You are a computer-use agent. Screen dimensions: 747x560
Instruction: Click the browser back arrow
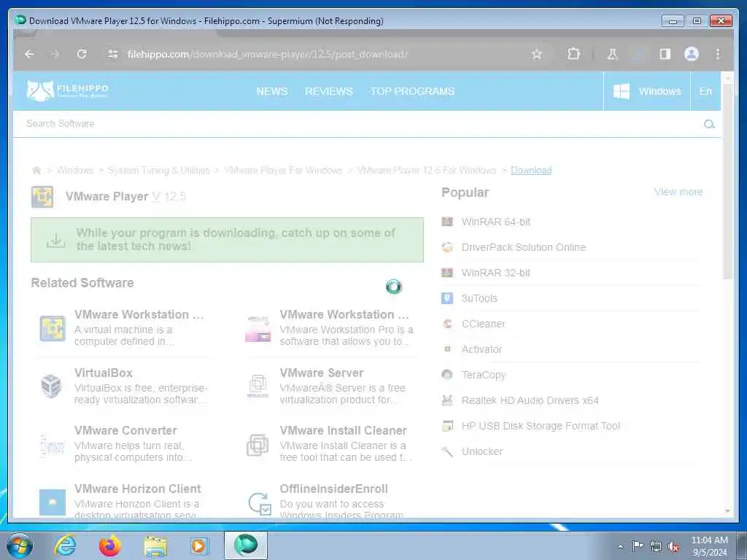click(29, 54)
